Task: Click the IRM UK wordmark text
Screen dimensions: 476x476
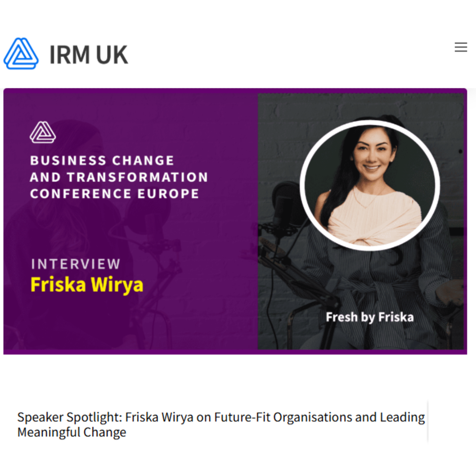Action: click(x=89, y=55)
